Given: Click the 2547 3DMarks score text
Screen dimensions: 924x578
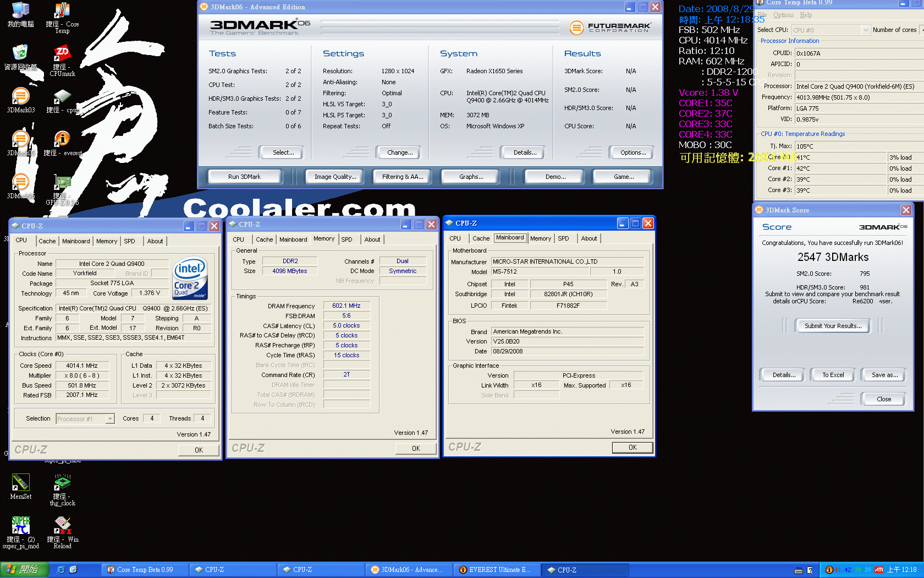Looking at the screenshot, I should tap(833, 257).
